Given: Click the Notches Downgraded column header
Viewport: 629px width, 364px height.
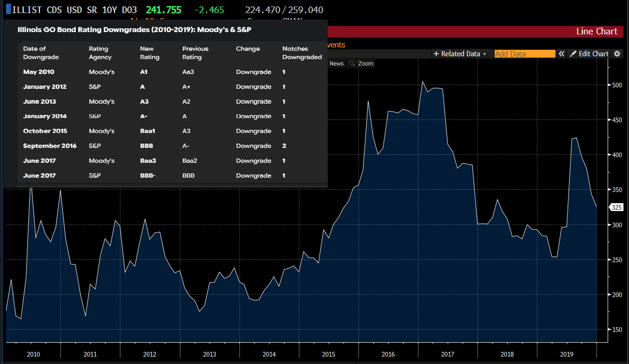Looking at the screenshot, I should (302, 53).
